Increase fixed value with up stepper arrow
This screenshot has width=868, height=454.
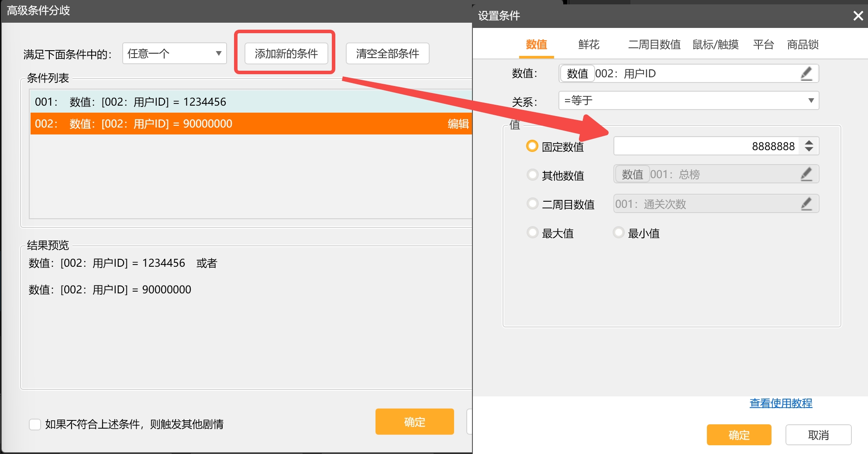point(809,142)
